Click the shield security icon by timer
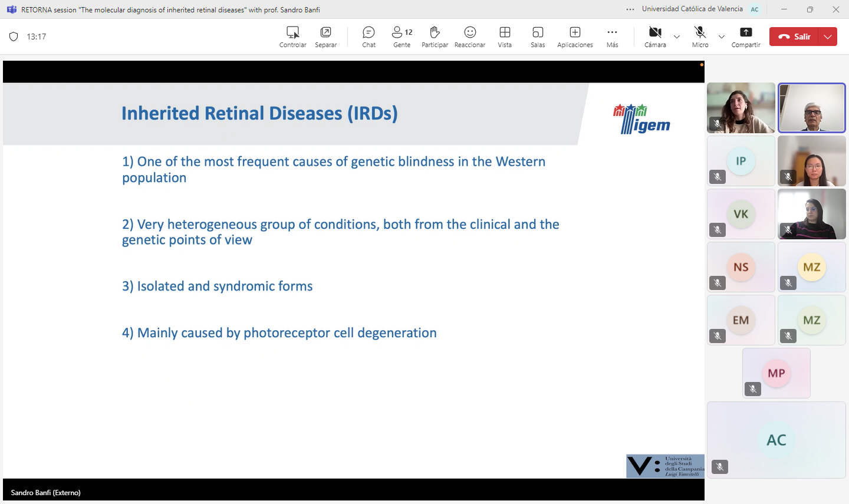 [14, 37]
